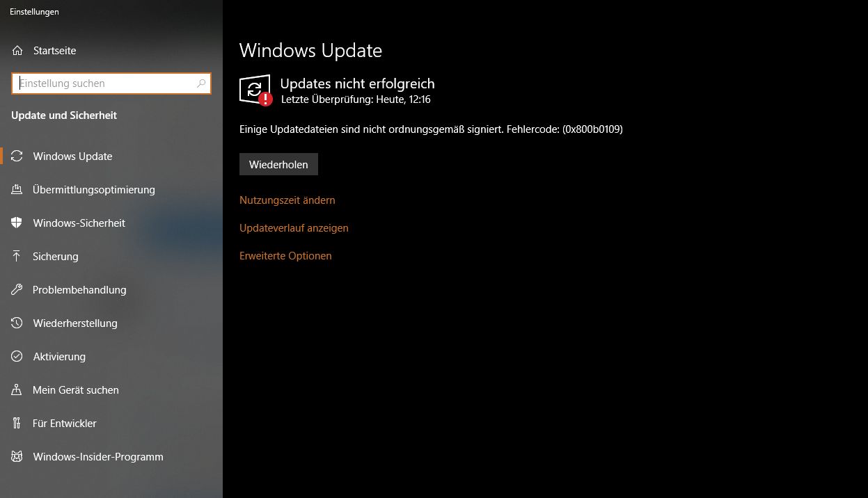Open Erweiterte Optionen link

tap(285, 256)
